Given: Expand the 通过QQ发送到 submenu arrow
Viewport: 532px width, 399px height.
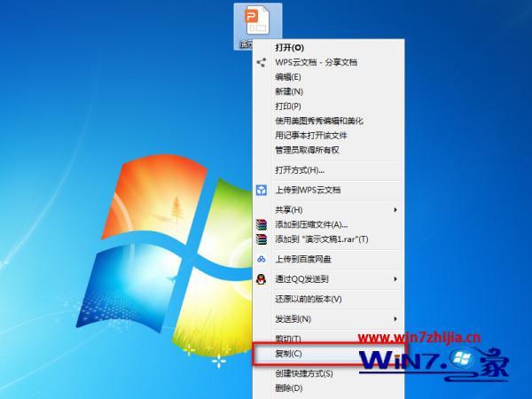Looking at the screenshot, I should pyautogui.click(x=395, y=279).
